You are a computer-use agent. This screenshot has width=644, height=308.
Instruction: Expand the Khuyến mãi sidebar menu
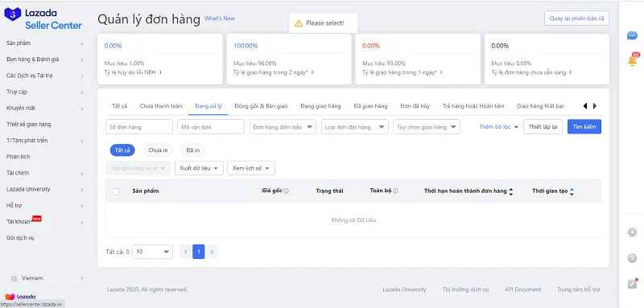tap(45, 109)
